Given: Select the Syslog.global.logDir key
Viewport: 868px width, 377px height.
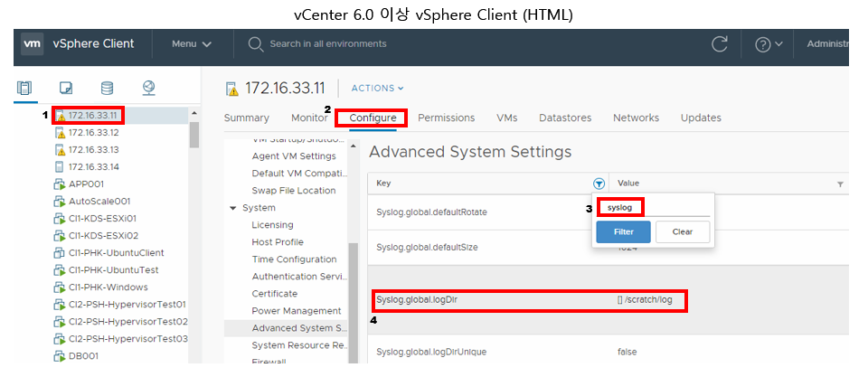Looking at the screenshot, I should [417, 299].
